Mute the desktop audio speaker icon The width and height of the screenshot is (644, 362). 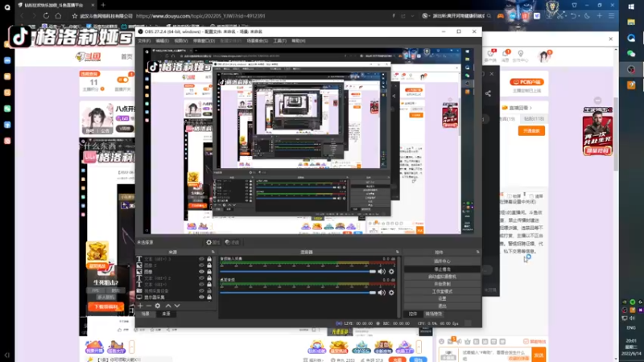coord(382,293)
